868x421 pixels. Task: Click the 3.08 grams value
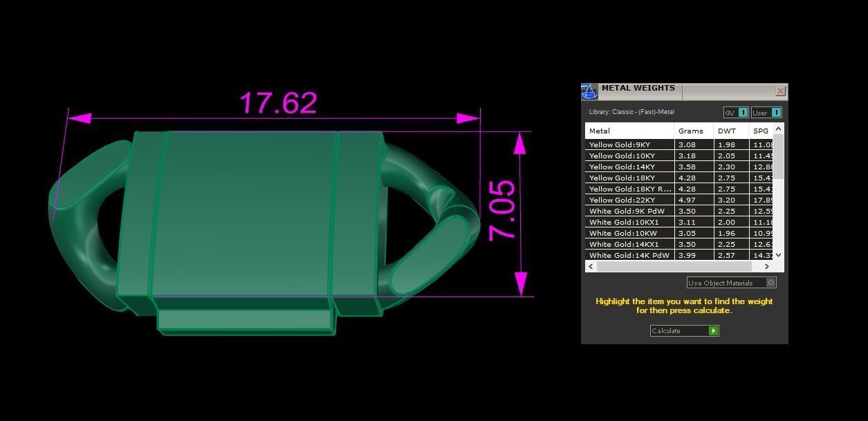pyautogui.click(x=687, y=144)
